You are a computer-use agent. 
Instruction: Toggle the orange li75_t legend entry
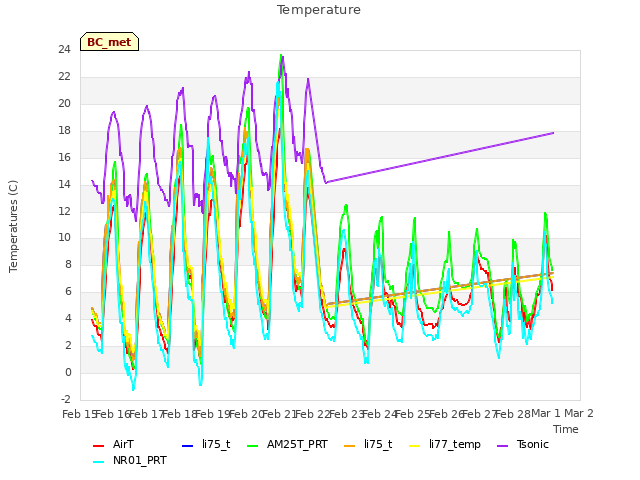click(368, 444)
